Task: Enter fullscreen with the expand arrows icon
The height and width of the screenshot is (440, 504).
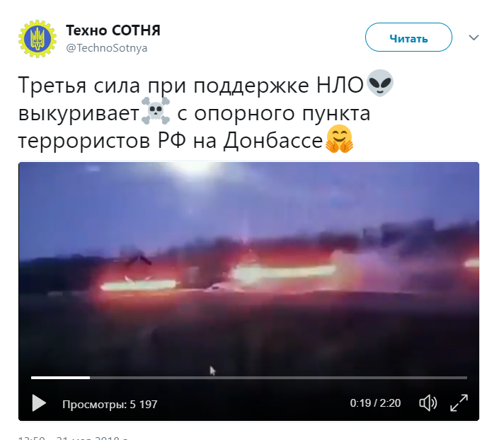Action: pos(459,403)
